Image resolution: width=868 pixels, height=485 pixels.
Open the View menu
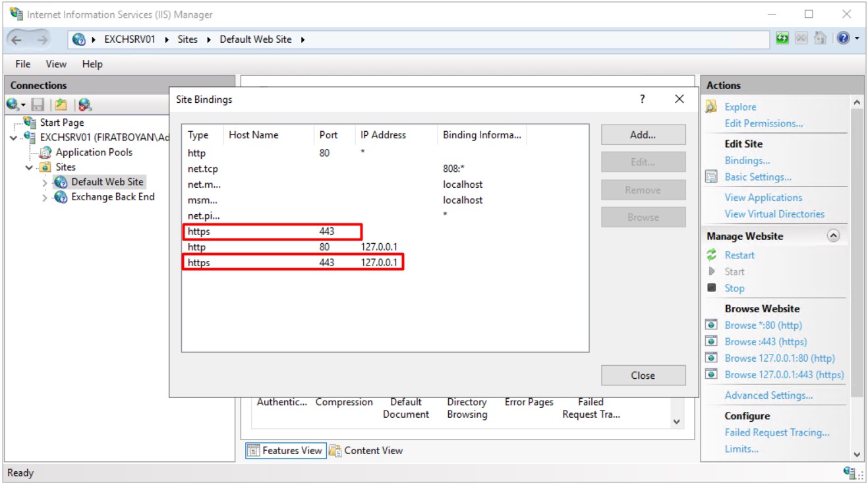point(56,64)
